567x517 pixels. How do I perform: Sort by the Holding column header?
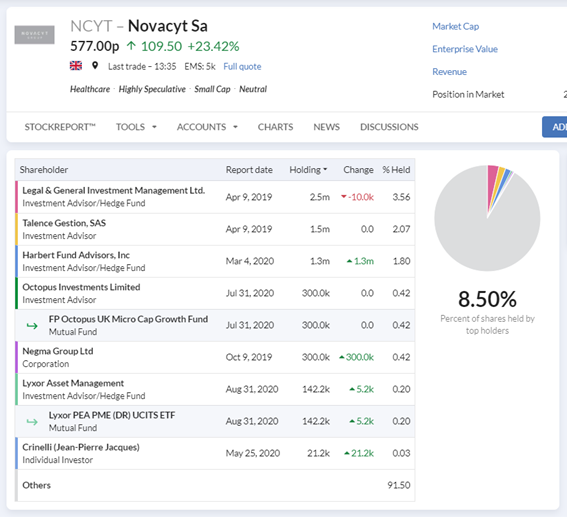click(x=308, y=170)
